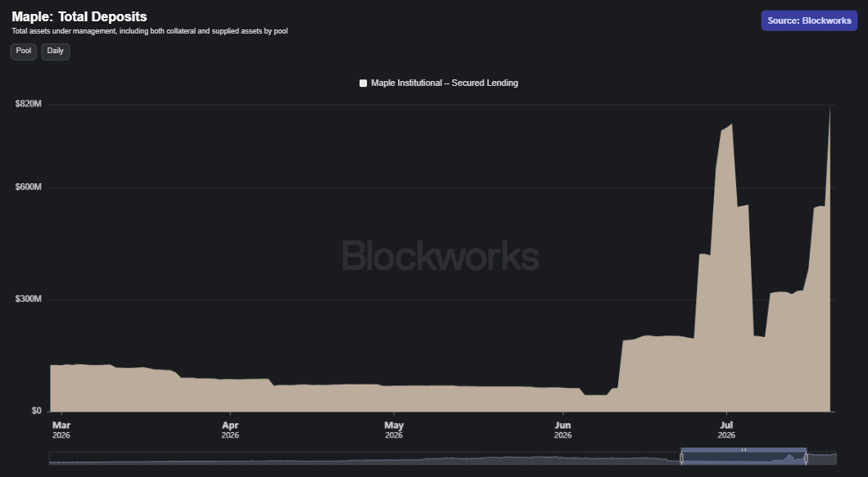Open the Daily interval selector
Screen dimensions: 868x477
coord(56,52)
